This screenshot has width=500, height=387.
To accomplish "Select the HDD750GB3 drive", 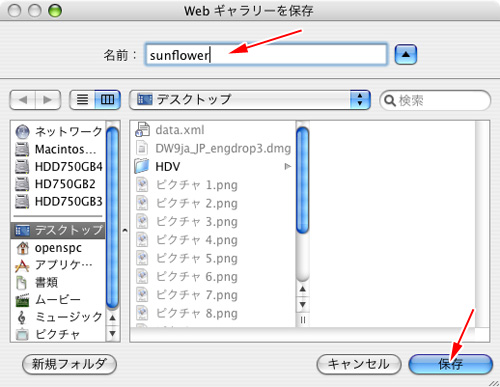I will [58, 201].
